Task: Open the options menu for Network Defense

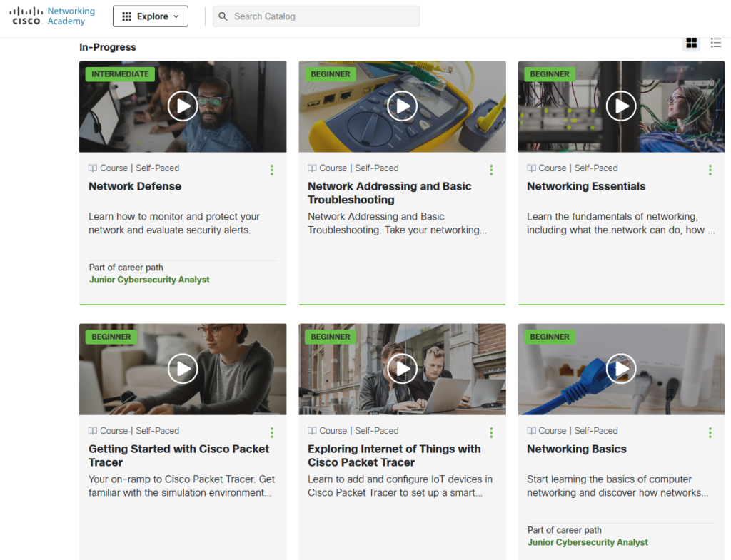Action: point(272,170)
